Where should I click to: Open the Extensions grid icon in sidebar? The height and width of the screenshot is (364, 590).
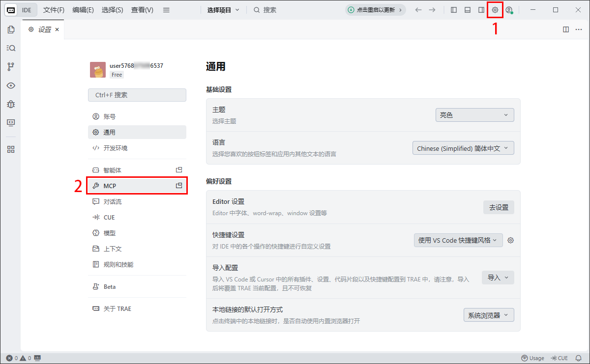pos(10,149)
